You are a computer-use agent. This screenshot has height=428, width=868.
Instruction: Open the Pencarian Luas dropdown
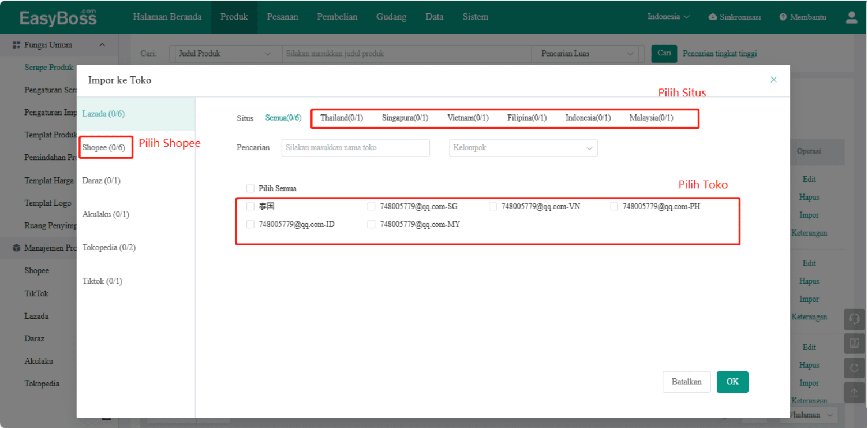point(588,54)
